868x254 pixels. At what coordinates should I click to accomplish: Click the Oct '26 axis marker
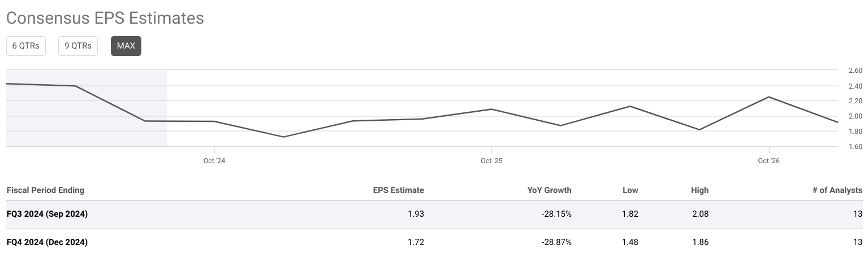pos(768,161)
